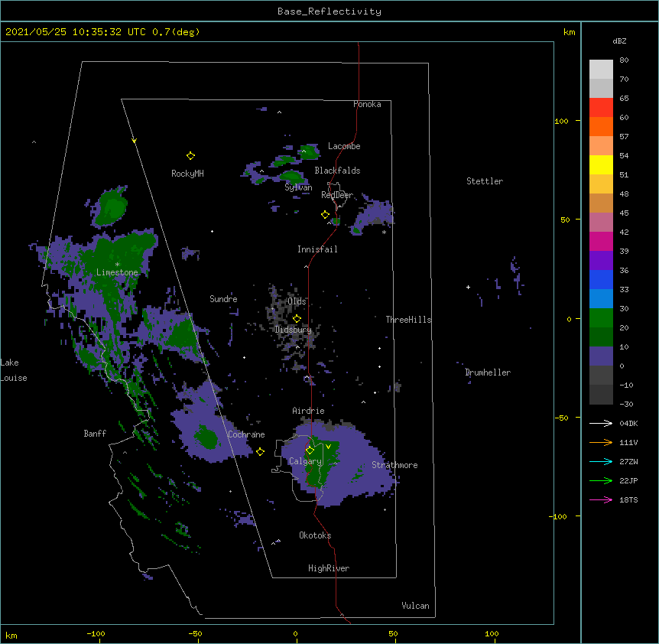Click the RedDeer city label

pos(337,195)
